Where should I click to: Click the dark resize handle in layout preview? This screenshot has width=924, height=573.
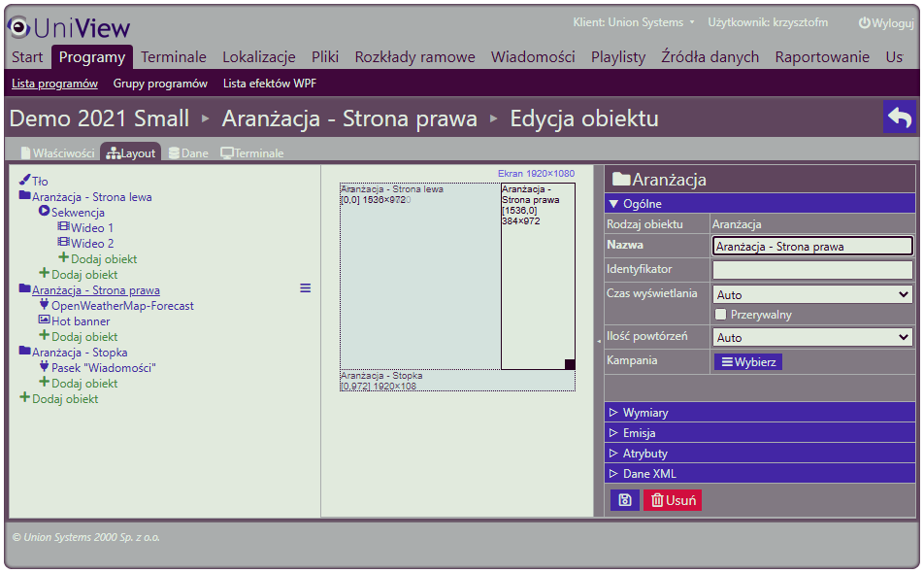point(570,364)
